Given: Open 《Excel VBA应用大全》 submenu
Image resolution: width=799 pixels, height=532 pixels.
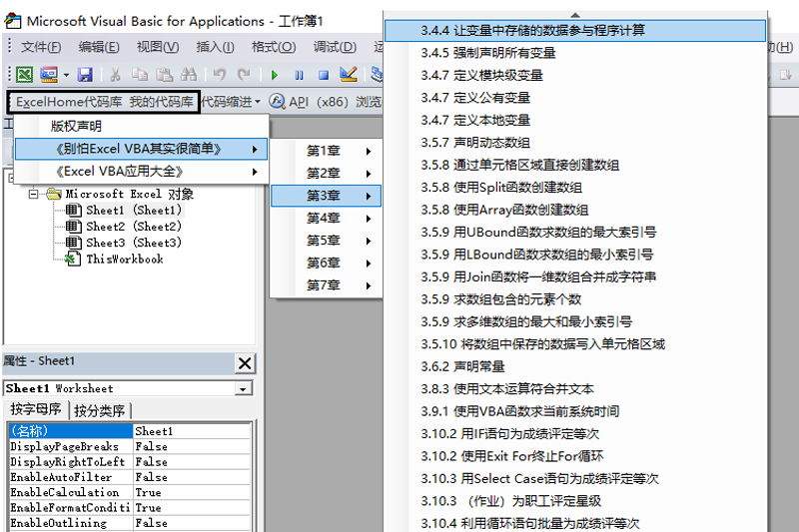Looking at the screenshot, I should [x=140, y=172].
